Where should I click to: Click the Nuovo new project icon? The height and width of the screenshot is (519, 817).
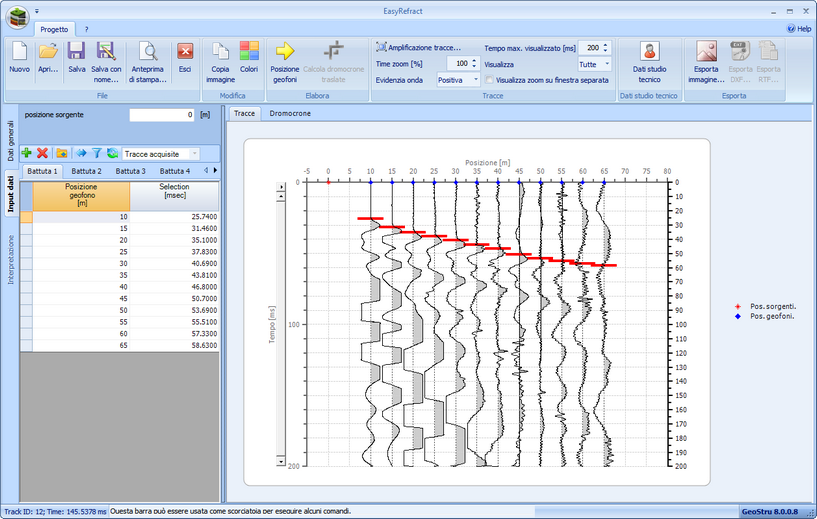(x=19, y=51)
